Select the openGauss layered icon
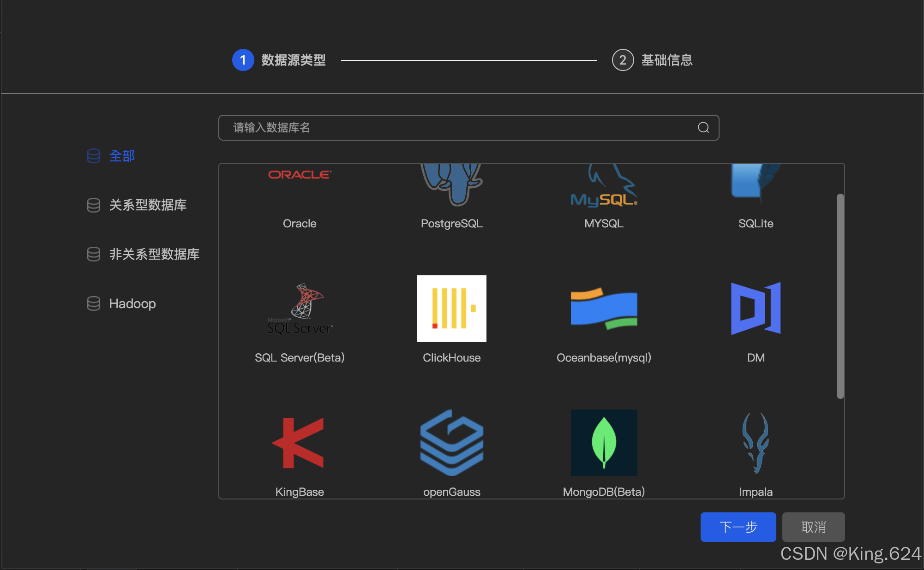This screenshot has height=570, width=924. coord(451,443)
